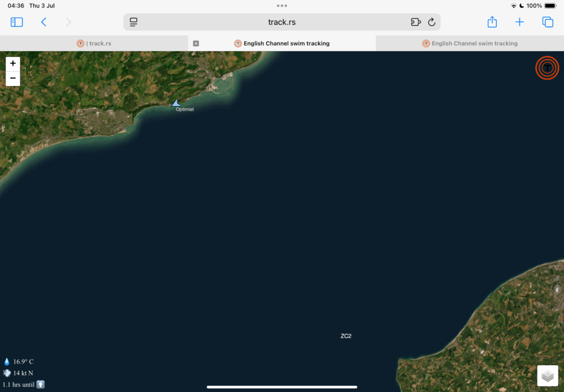The image size is (564, 392).
Task: Open the map layers switcher
Action: pyautogui.click(x=547, y=376)
